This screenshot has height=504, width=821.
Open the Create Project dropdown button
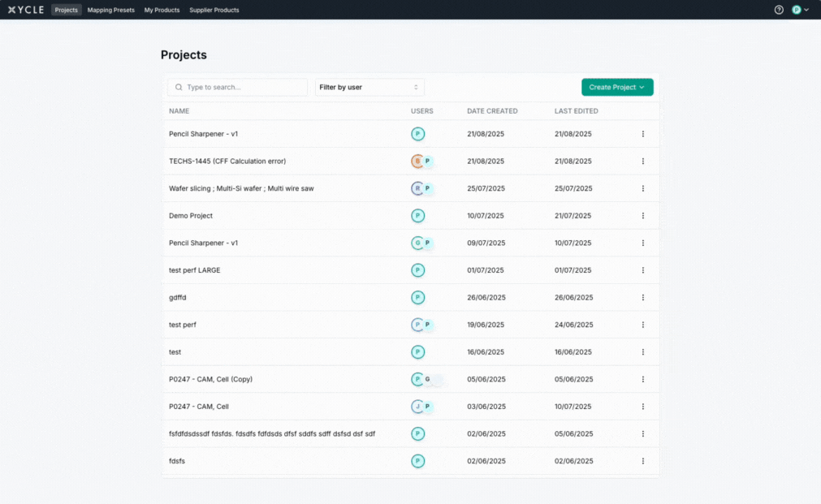(617, 87)
